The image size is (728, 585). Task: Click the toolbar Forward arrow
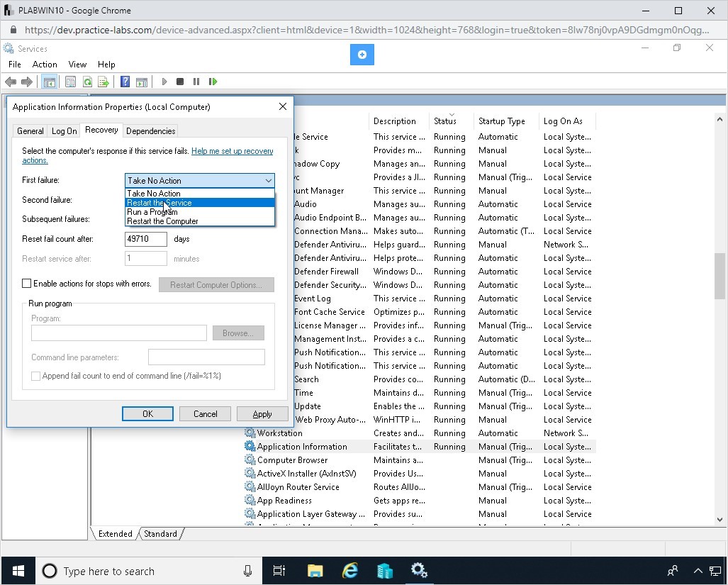[x=27, y=82]
